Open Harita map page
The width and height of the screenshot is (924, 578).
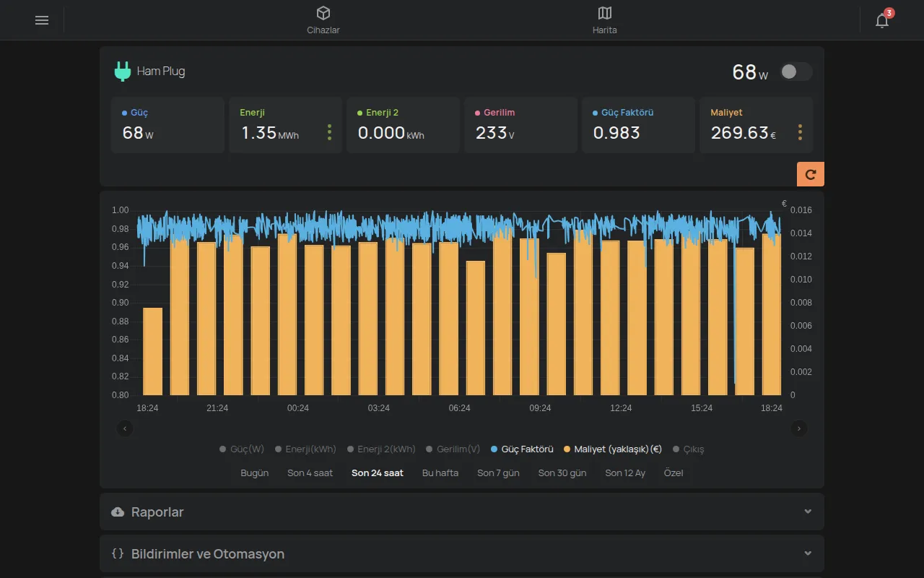605,20
